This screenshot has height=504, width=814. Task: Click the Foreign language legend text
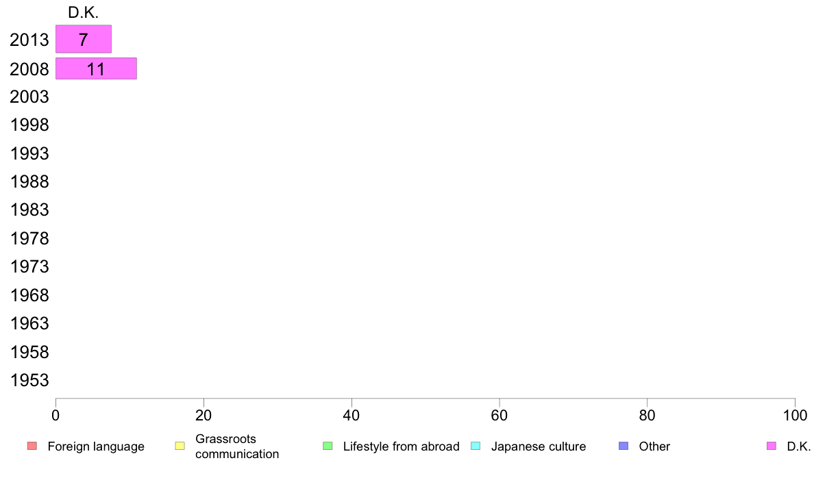[x=96, y=446]
